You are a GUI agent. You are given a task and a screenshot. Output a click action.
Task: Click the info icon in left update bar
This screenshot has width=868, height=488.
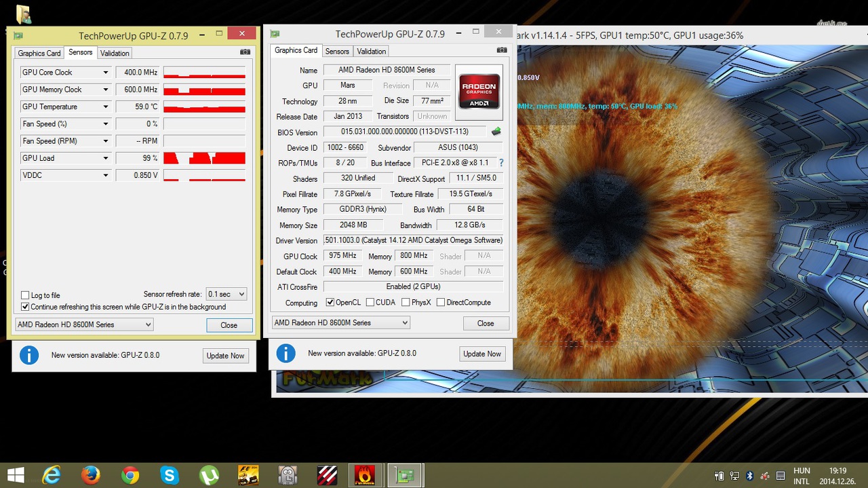[x=29, y=355]
